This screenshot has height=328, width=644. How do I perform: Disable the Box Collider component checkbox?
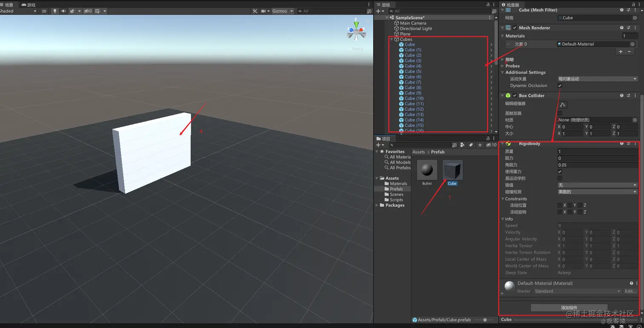[x=515, y=96]
